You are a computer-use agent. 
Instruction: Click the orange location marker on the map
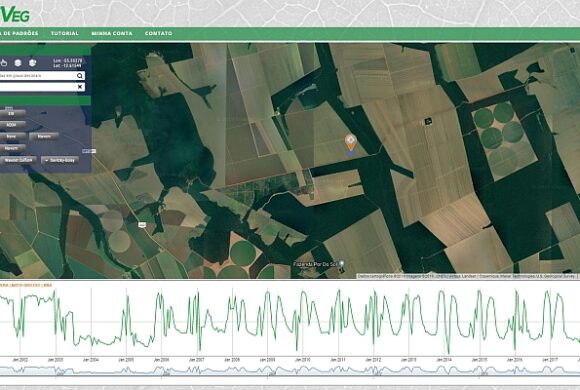(351, 143)
